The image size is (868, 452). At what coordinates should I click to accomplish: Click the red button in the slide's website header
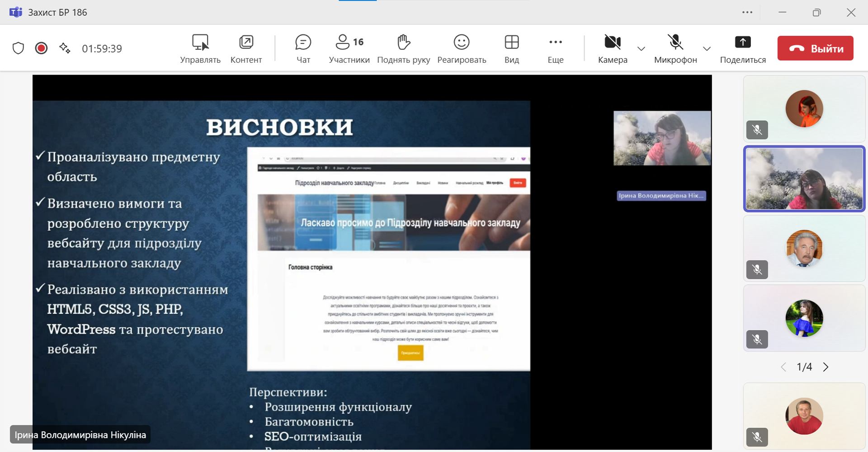point(518,183)
